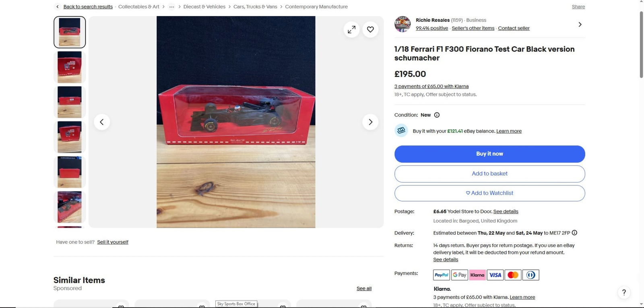Image resolution: width=644 pixels, height=308 pixels.
Task: Toggle Add to Watchlist
Action: tap(489, 193)
